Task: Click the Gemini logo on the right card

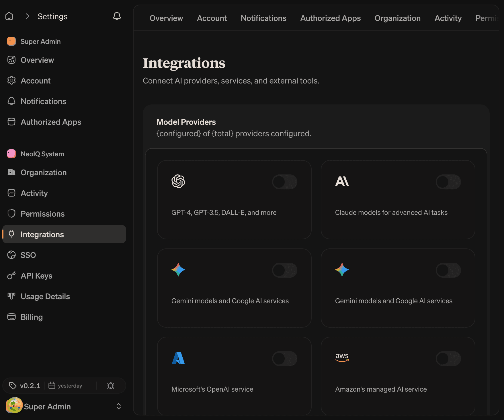Action: [x=342, y=270]
